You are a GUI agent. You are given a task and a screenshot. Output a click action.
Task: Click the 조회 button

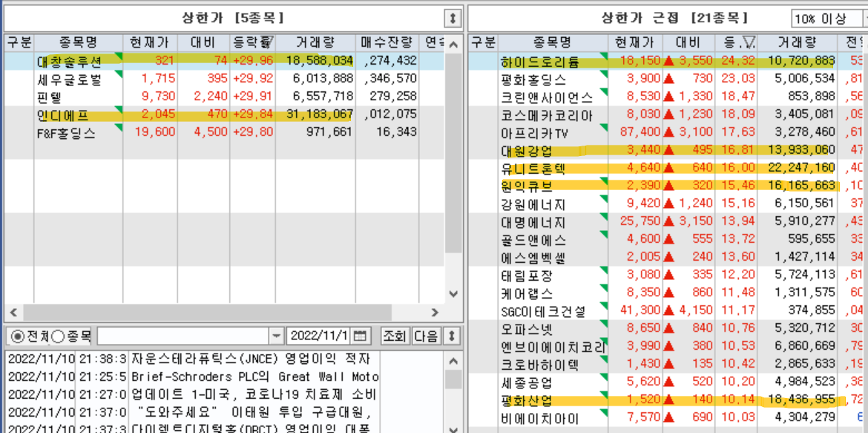[395, 336]
